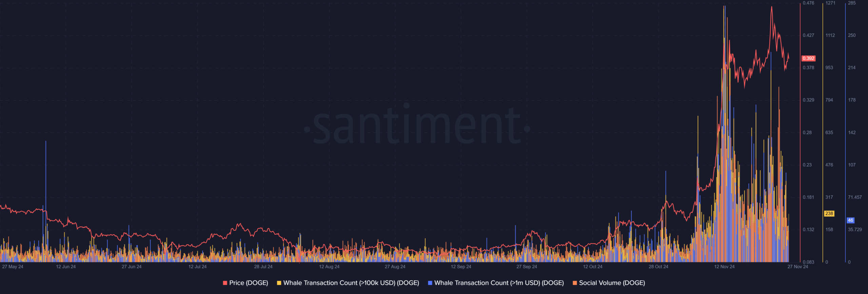Viewport: 868px width, 294px height.
Task: Click the 635 whale count axis value
Action: pyautogui.click(x=829, y=132)
